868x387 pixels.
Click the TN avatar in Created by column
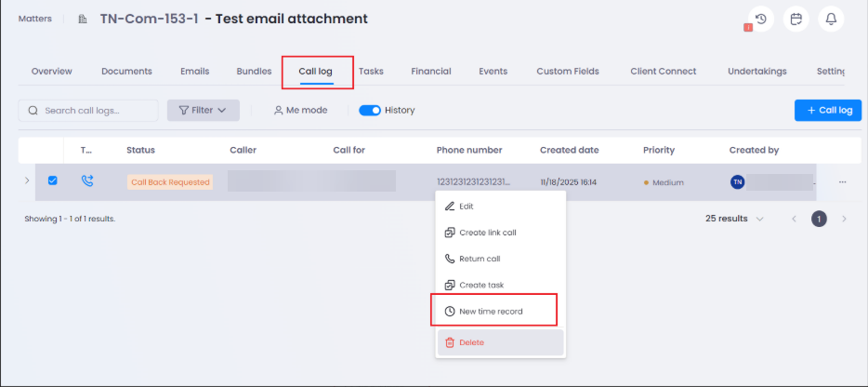(738, 182)
